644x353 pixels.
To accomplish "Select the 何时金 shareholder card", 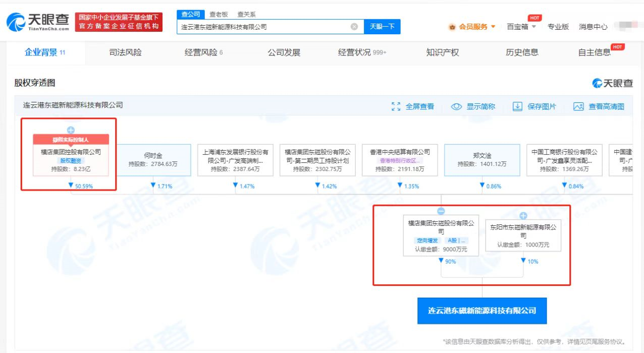I will [153, 160].
